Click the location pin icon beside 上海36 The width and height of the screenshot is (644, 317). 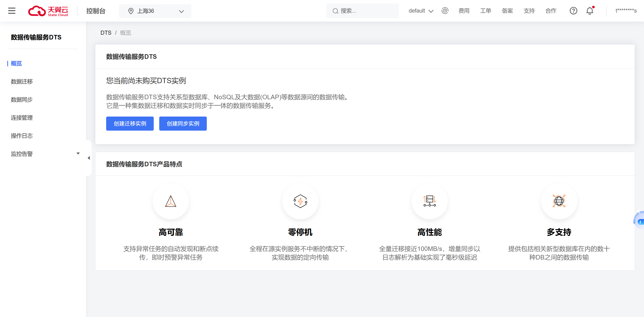[x=131, y=11]
